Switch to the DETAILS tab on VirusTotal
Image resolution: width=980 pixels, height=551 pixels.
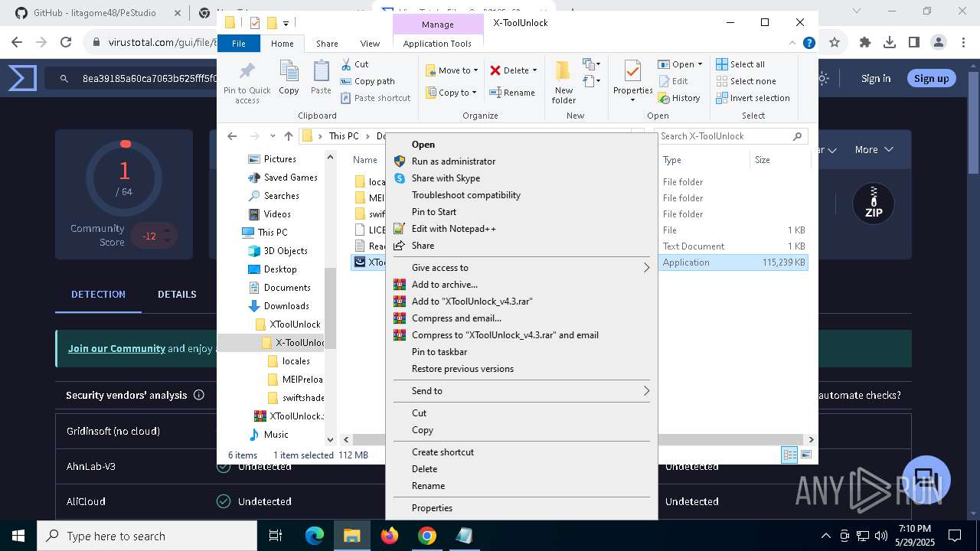pos(177,294)
